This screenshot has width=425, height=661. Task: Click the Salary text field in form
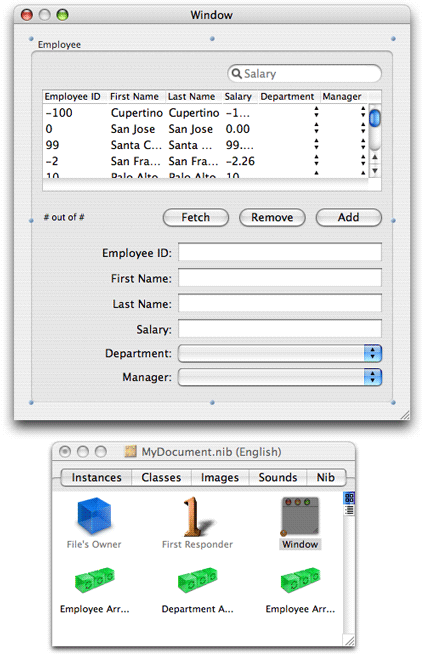click(x=280, y=328)
